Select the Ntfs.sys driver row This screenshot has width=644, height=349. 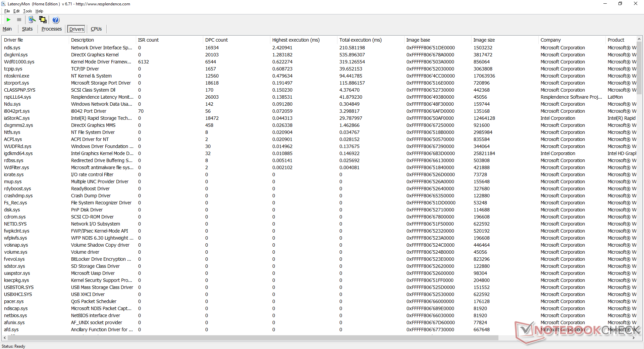coord(319,132)
